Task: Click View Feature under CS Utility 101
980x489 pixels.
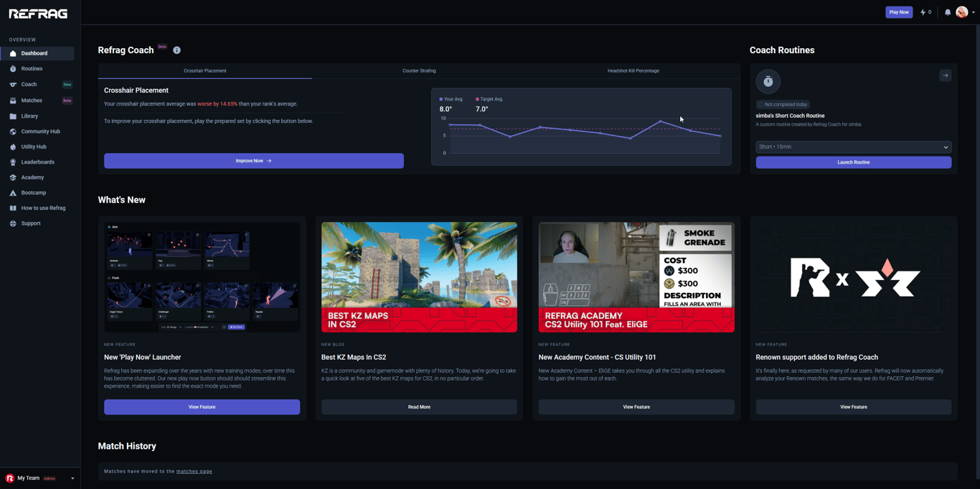Action: (636, 407)
